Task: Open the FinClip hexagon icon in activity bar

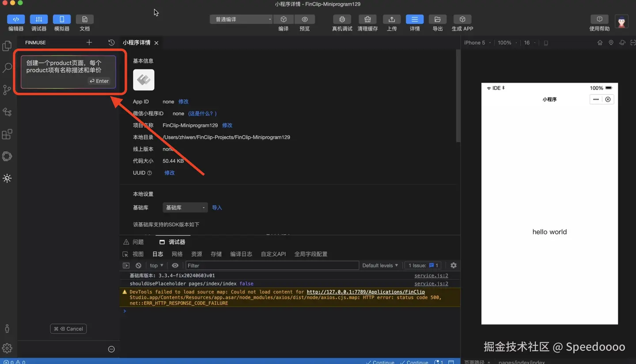Action: point(7,156)
